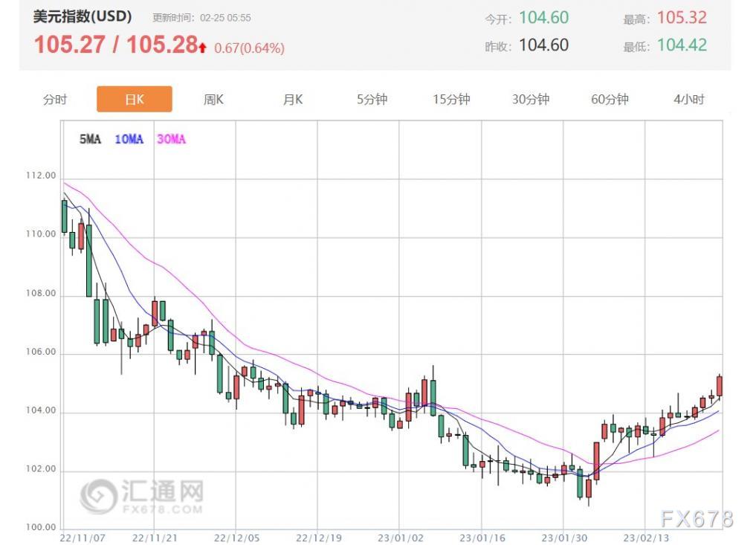Select the 4小时 timeframe tab

pyautogui.click(x=688, y=100)
